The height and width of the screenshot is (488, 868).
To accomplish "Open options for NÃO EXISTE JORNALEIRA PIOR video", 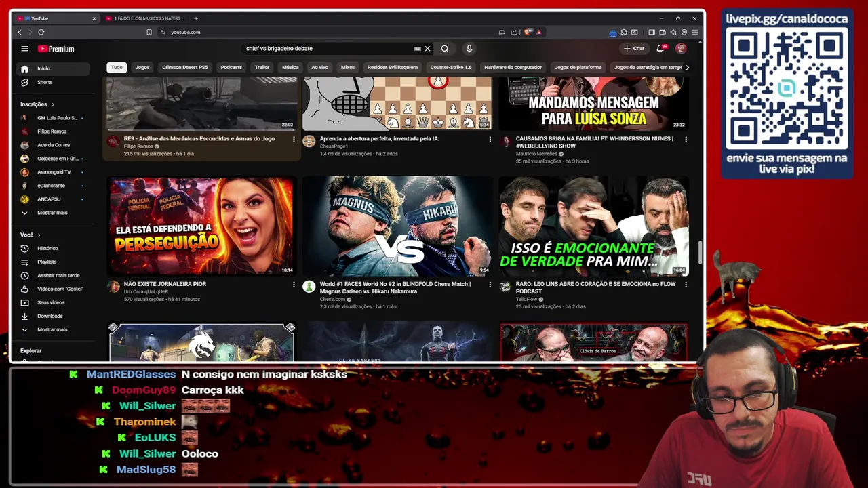I will coord(294,285).
